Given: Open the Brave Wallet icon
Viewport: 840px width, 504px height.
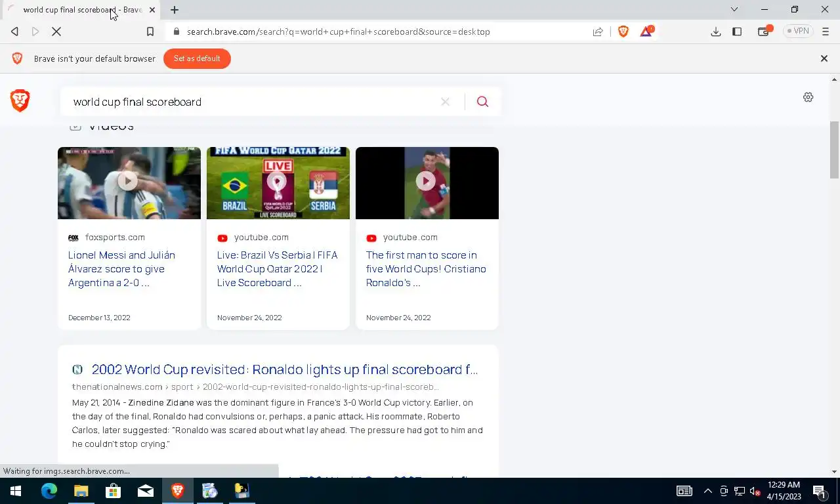Looking at the screenshot, I should pos(764,31).
